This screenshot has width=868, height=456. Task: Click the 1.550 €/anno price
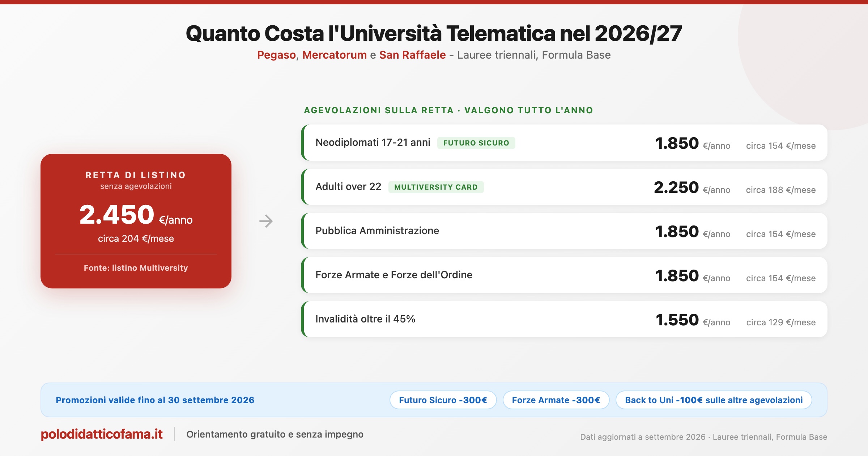(x=693, y=320)
